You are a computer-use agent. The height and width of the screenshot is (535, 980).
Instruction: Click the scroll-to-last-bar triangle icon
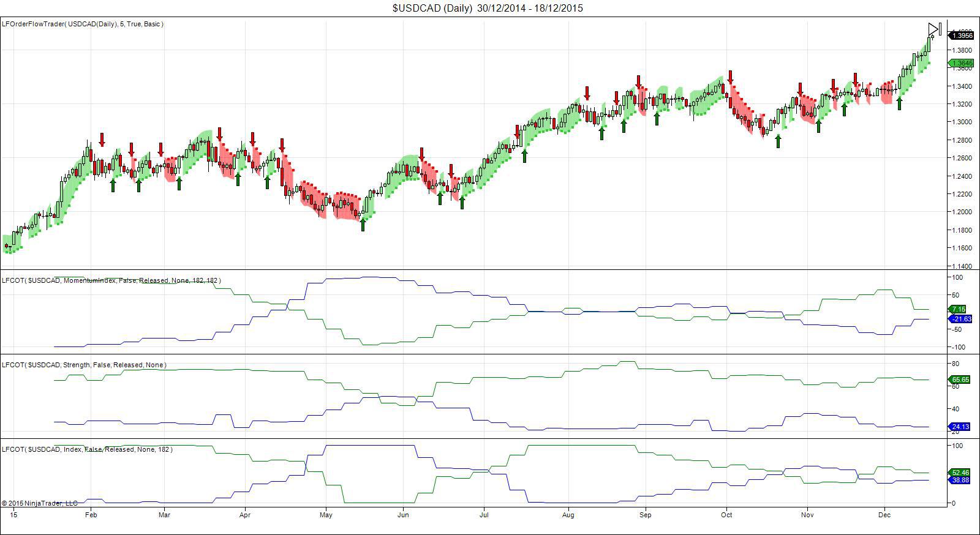[x=933, y=29]
